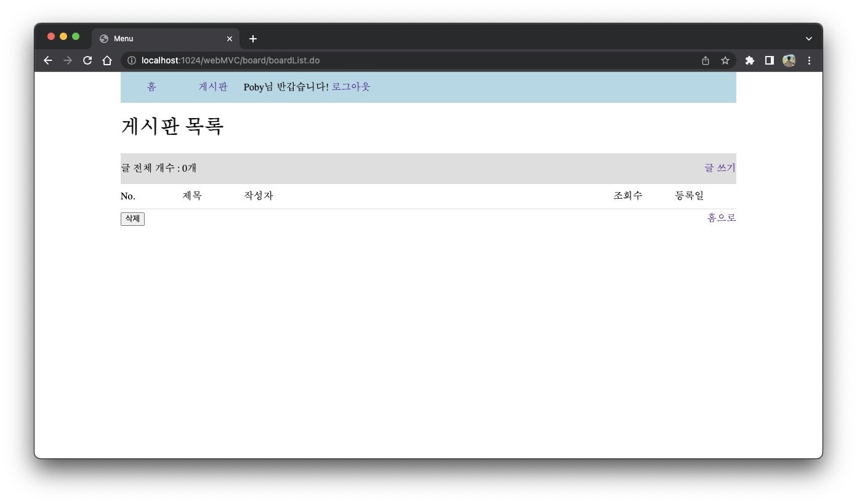
Task: Maximize the window with green button
Action: point(76,36)
